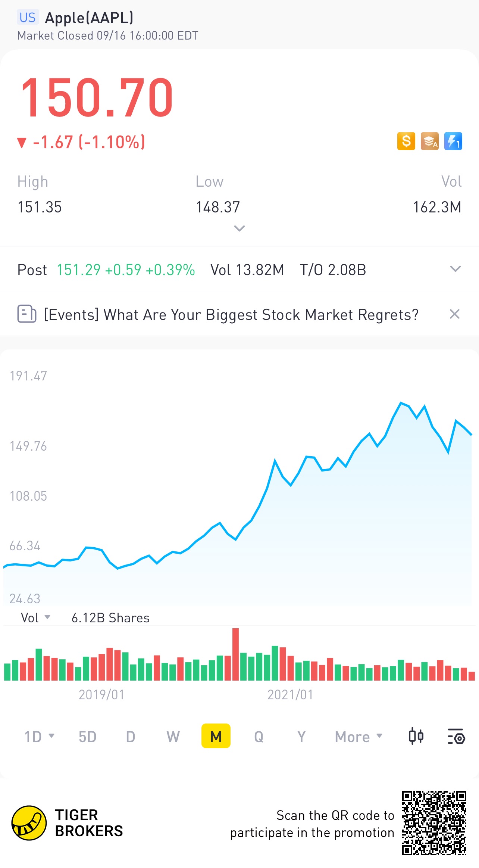Tap the tallest red volume bar
Screen dimensions: 479x868
tap(235, 654)
